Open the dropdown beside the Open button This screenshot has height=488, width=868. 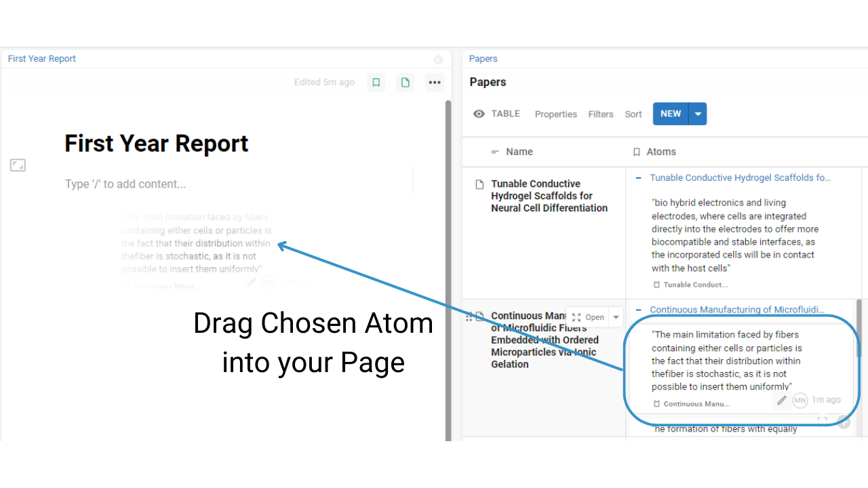(615, 317)
